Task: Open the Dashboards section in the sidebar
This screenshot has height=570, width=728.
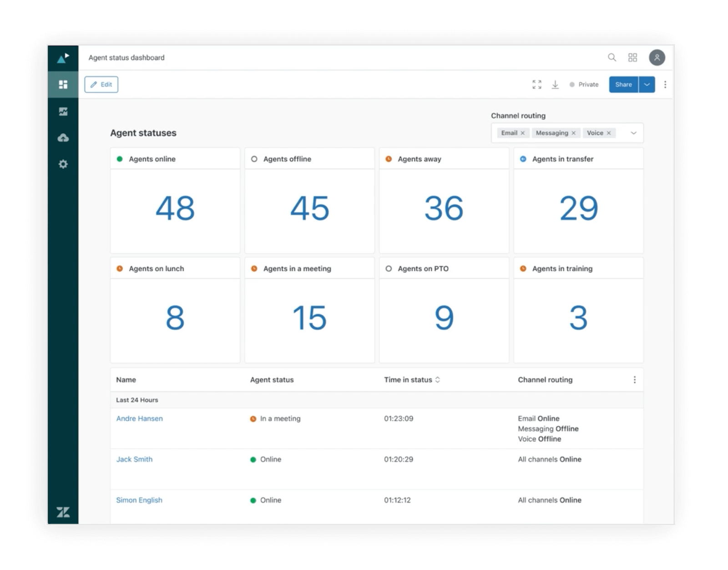Action: (x=63, y=84)
